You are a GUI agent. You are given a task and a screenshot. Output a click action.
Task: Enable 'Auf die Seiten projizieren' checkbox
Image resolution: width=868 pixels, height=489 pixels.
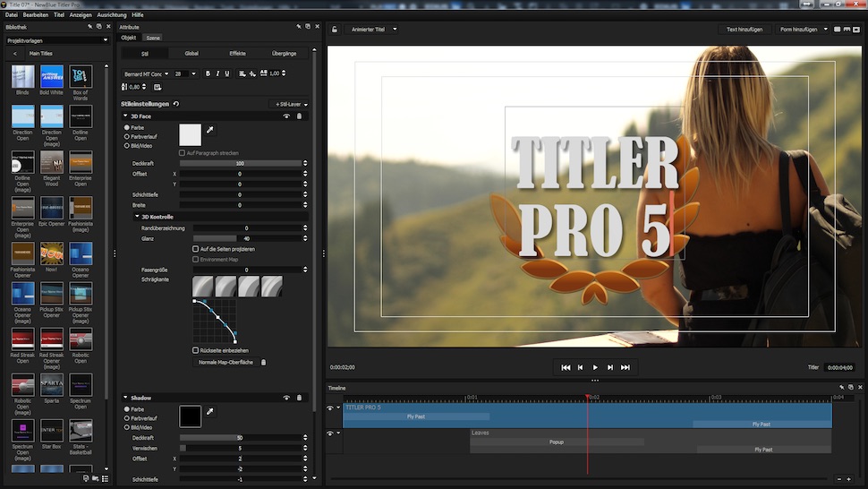[x=196, y=248]
